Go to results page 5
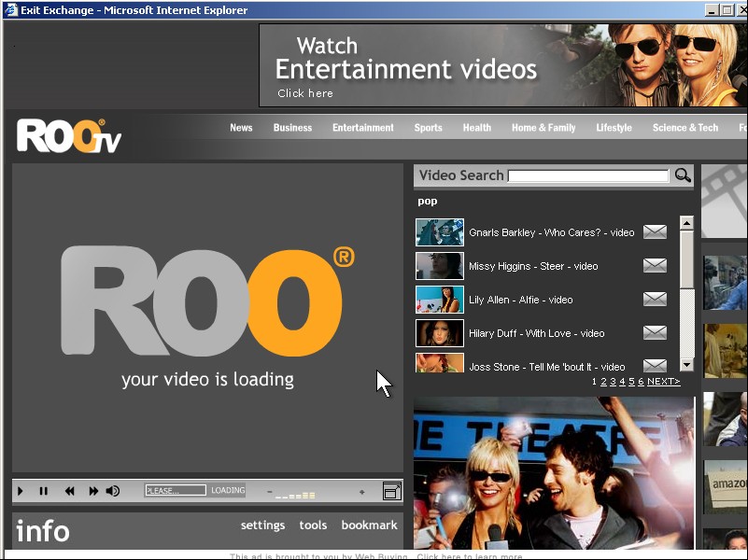The image size is (748, 560). click(631, 382)
